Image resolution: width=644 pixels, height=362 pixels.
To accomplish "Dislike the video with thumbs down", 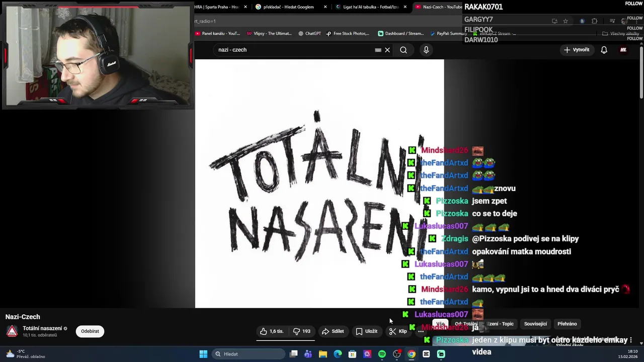I will (302, 331).
